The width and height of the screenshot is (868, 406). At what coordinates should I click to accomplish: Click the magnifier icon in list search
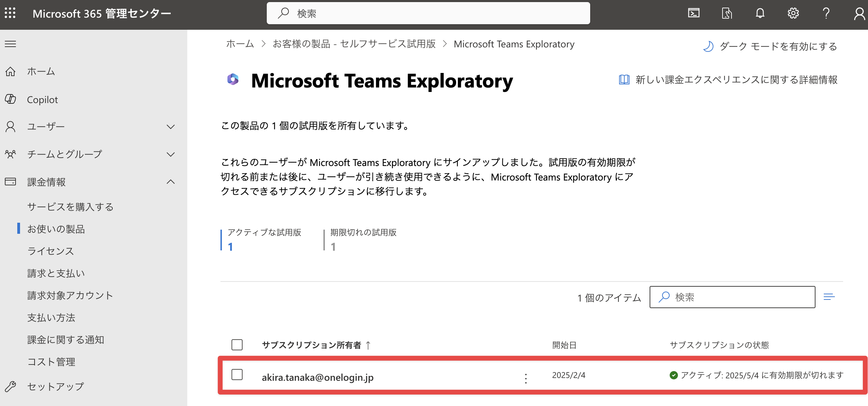point(664,297)
